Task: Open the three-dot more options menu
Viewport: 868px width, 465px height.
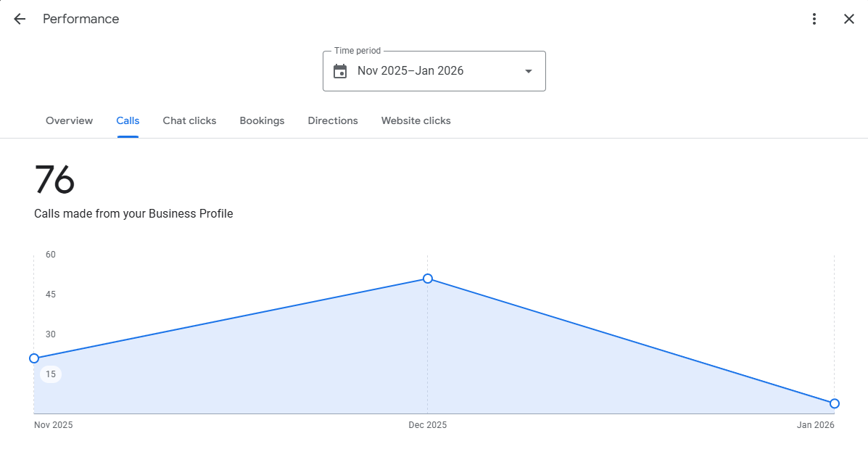Action: (814, 19)
